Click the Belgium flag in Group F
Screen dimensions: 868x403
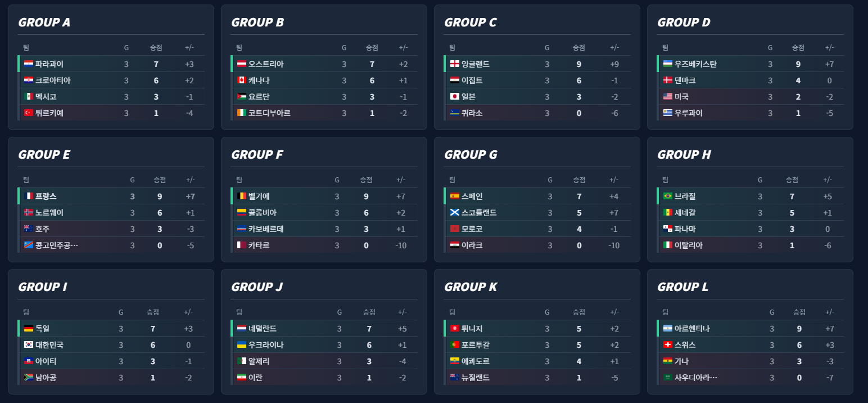(242, 196)
